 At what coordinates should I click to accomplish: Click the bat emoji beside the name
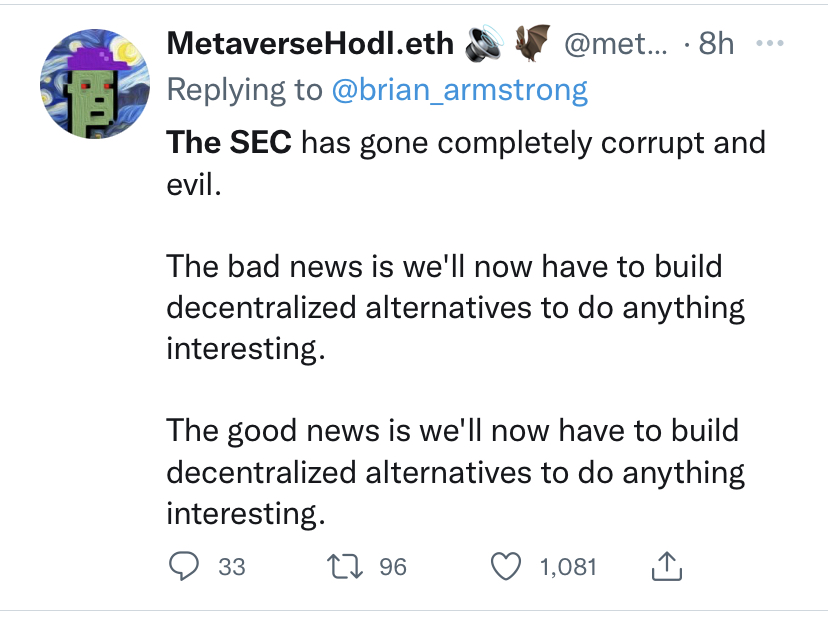click(533, 43)
